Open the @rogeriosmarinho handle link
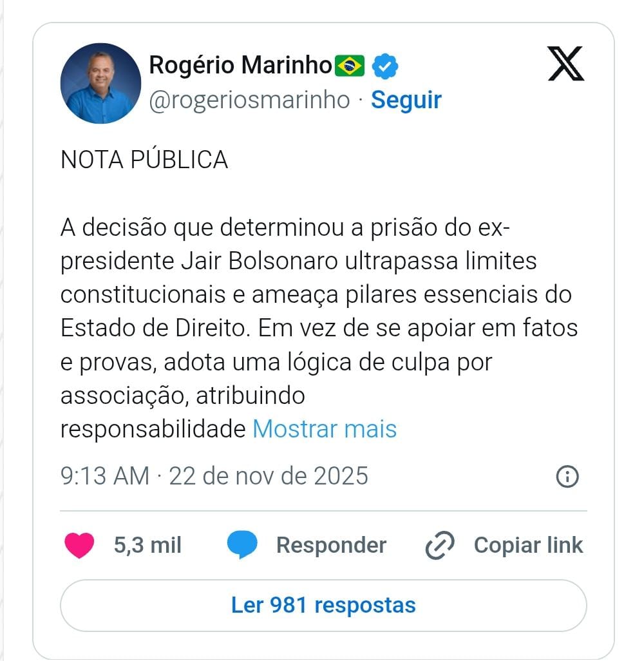This screenshot has width=644, height=661. 249,100
